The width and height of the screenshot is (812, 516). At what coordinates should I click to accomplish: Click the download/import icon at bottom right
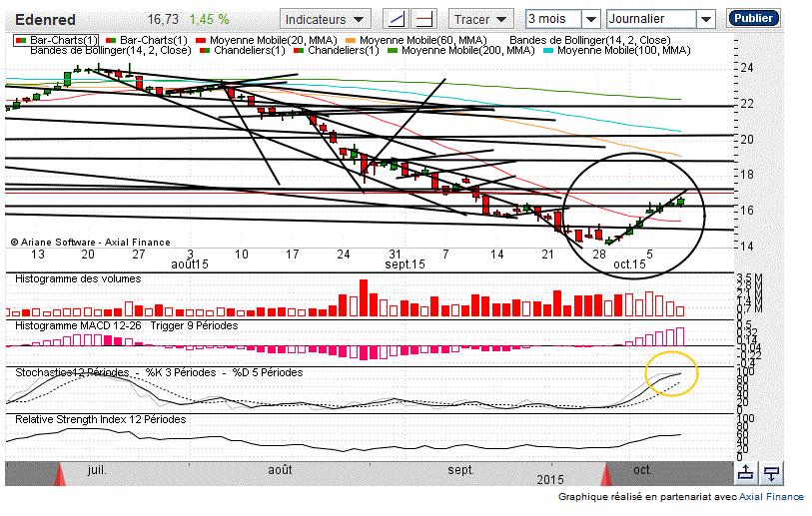[772, 473]
